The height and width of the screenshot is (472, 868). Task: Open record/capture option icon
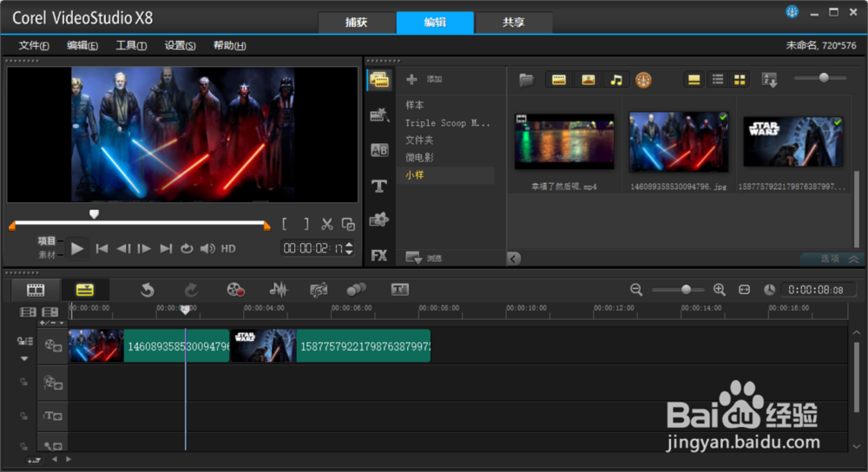pyautogui.click(x=236, y=290)
